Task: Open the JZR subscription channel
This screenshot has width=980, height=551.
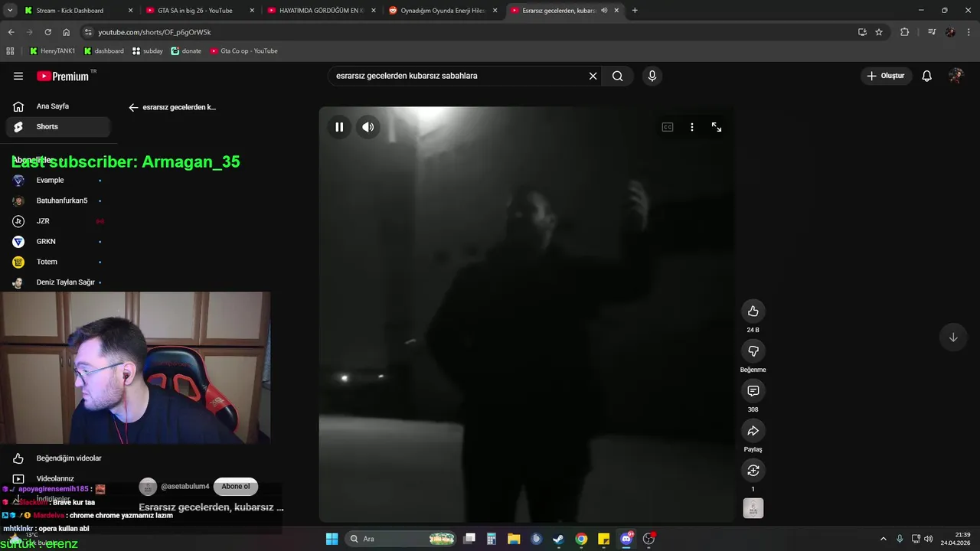Action: 57,221
